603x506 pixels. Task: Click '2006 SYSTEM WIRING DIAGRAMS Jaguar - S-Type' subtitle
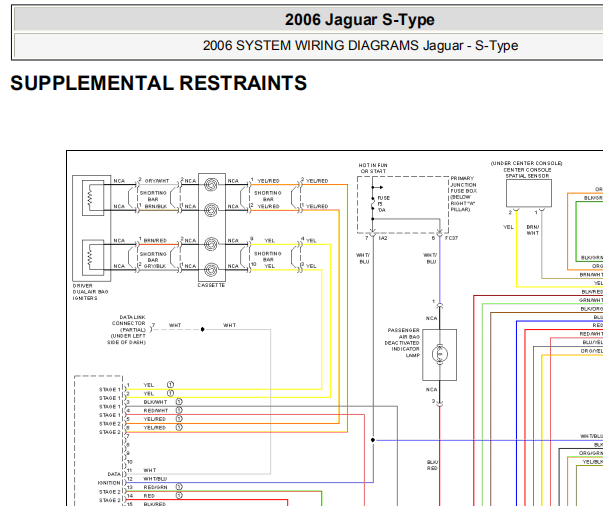click(360, 45)
